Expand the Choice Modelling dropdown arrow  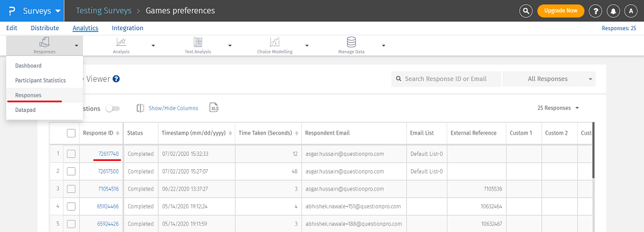point(307,45)
